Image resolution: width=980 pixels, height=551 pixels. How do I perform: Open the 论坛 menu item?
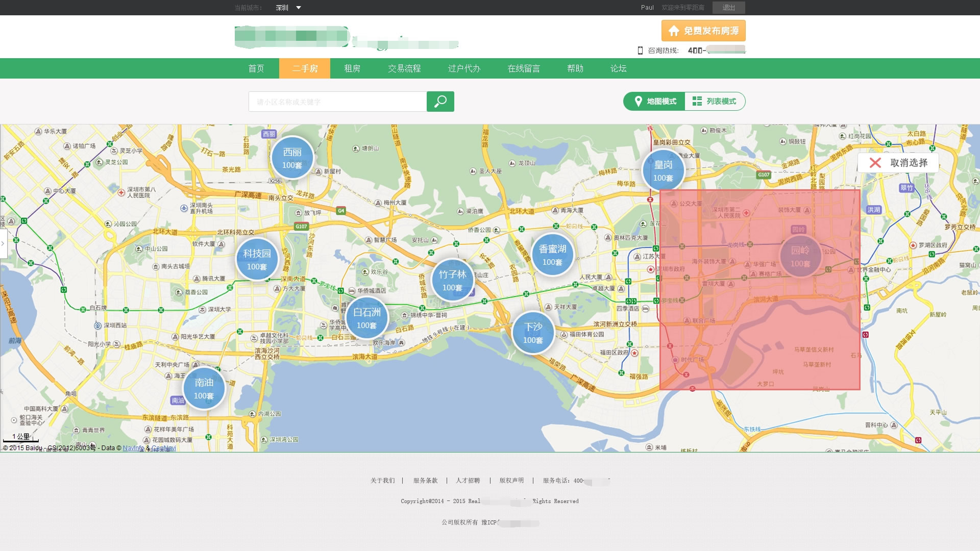(x=618, y=68)
